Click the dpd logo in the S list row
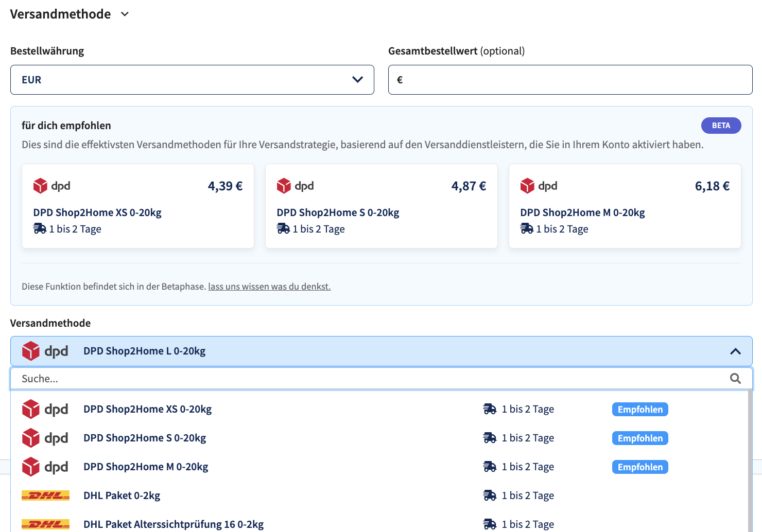The height and width of the screenshot is (532, 762). tap(45, 438)
